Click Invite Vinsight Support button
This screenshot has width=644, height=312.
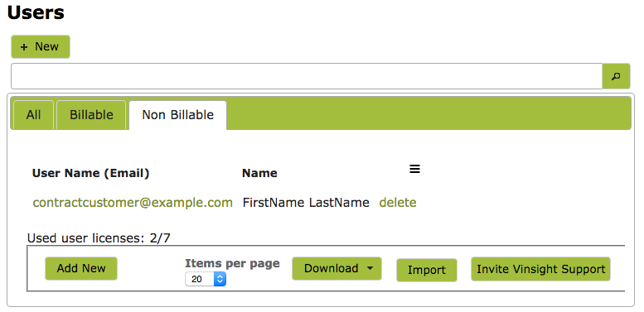[x=540, y=269]
